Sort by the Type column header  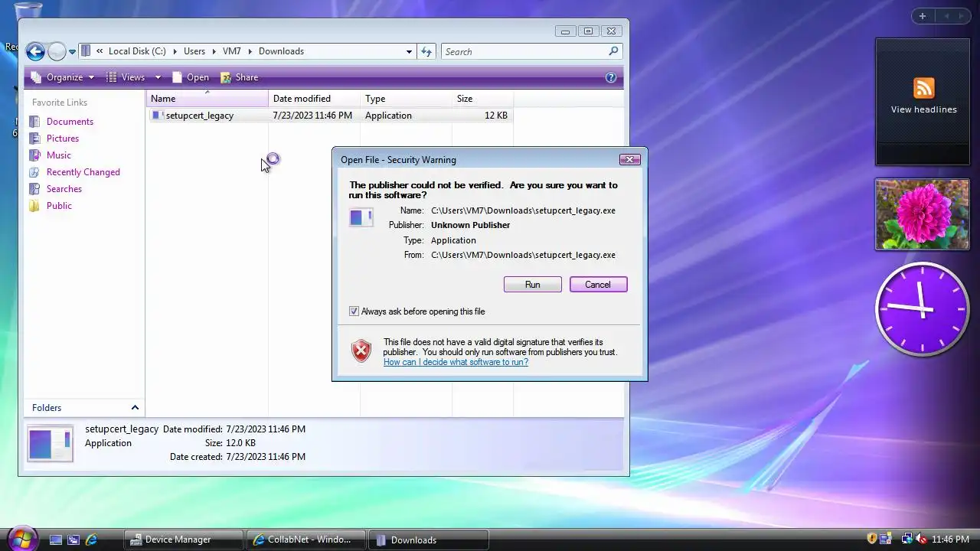(406, 99)
